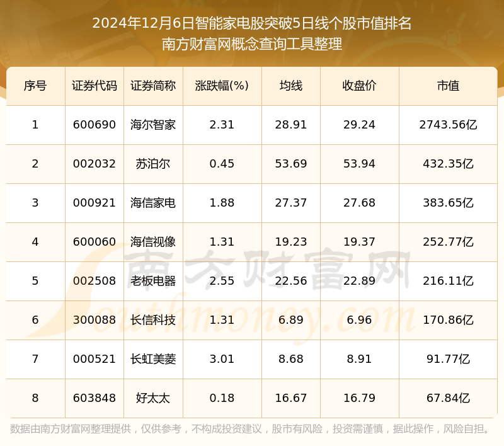Click stock code 603848
This screenshot has width=504, height=446.
[94, 399]
